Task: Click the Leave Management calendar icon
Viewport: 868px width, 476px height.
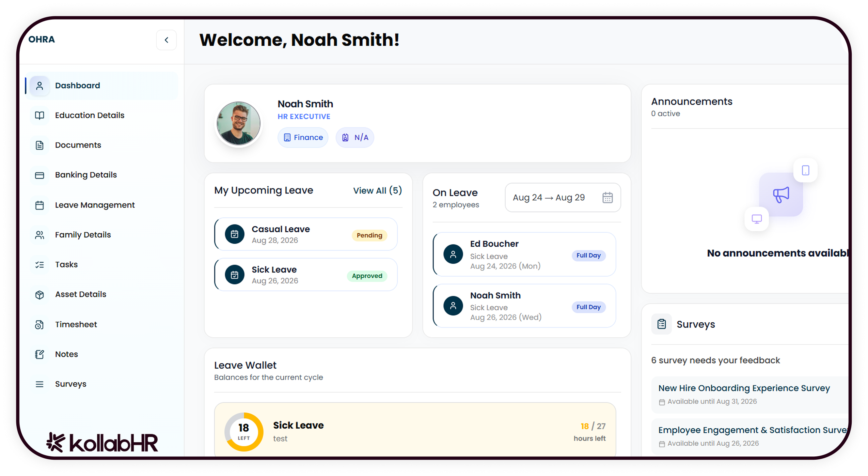Action: tap(39, 205)
